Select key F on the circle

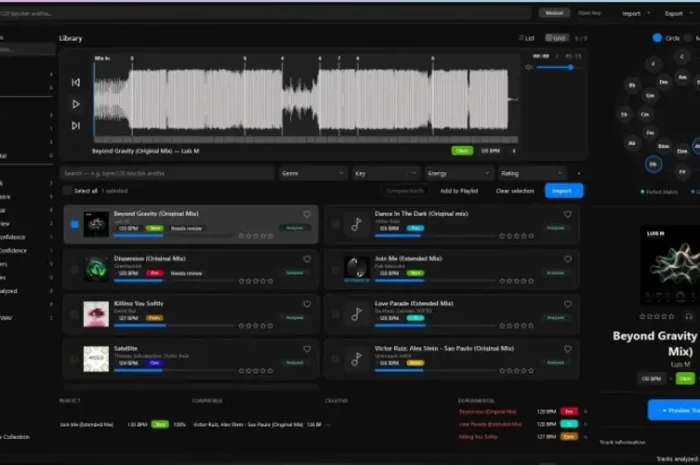[x=653, y=64]
